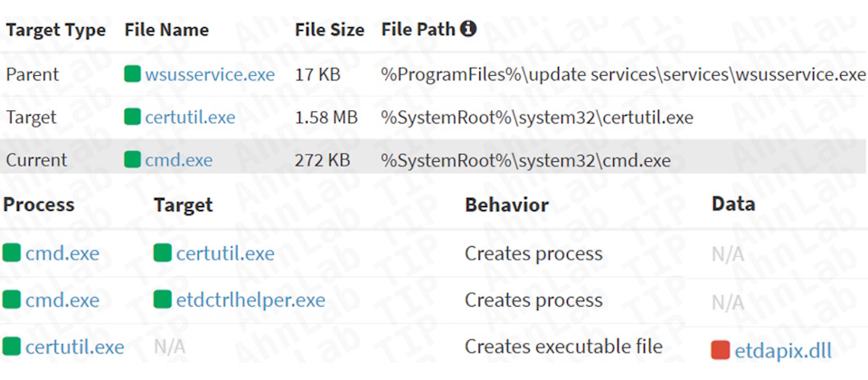Click green icon before cmd.exe in Current row

click(133, 160)
